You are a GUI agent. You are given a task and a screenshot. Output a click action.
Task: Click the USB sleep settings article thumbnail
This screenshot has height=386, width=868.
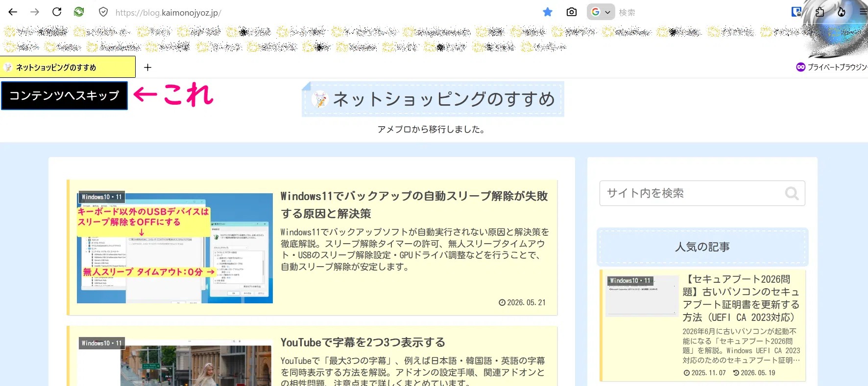point(175,248)
